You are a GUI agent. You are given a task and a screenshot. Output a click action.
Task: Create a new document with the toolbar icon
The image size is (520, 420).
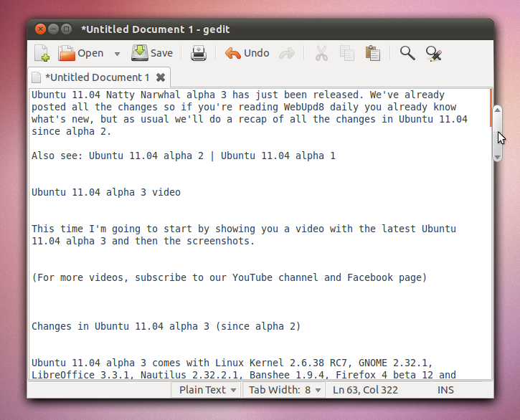click(x=42, y=53)
